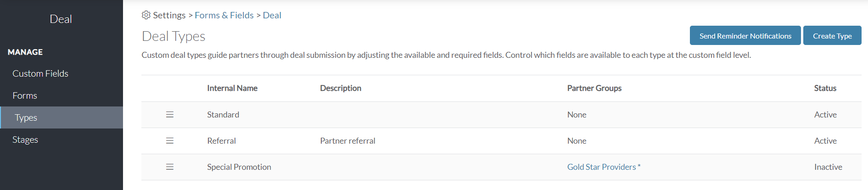Click the Settings gear icon in breadcrumb
The width and height of the screenshot is (868, 190).
[x=146, y=15]
